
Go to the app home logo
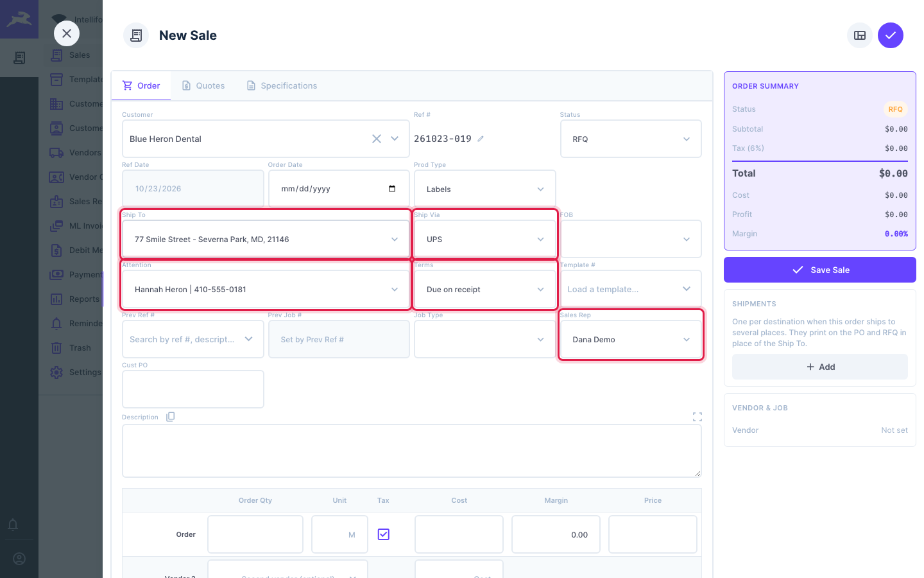19,19
